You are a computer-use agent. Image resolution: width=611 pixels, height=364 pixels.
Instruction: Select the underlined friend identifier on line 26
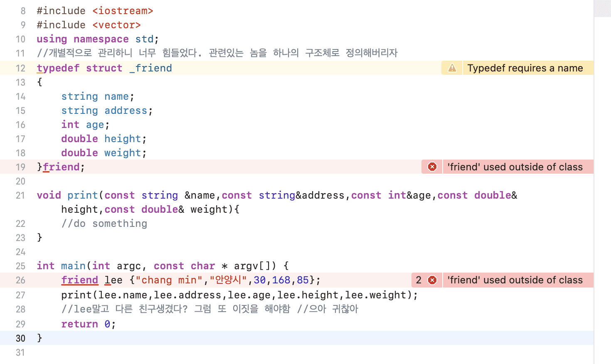click(x=79, y=280)
